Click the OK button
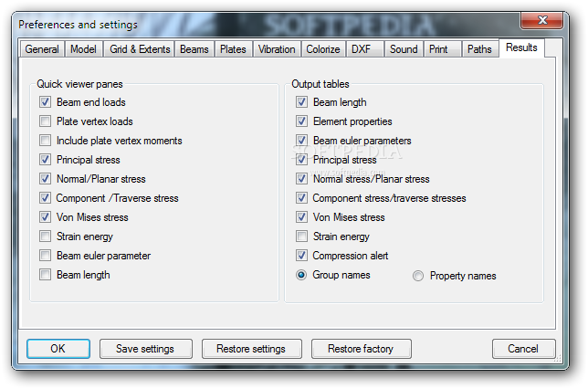 coord(58,349)
